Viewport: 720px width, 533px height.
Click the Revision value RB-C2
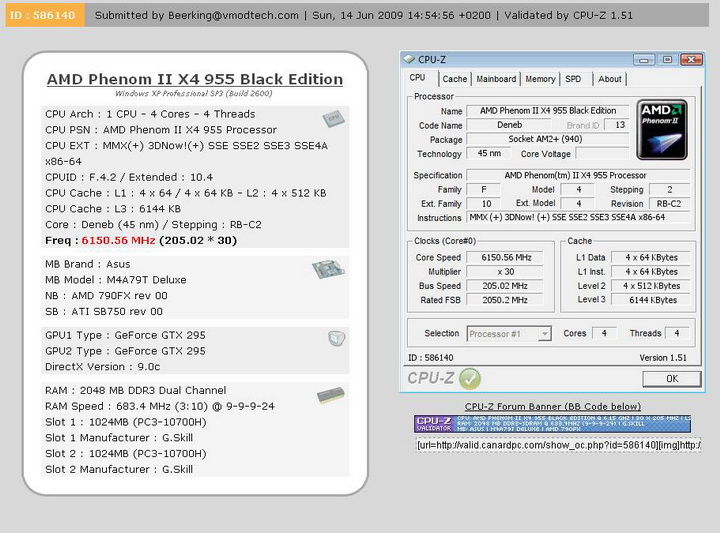[x=669, y=203]
